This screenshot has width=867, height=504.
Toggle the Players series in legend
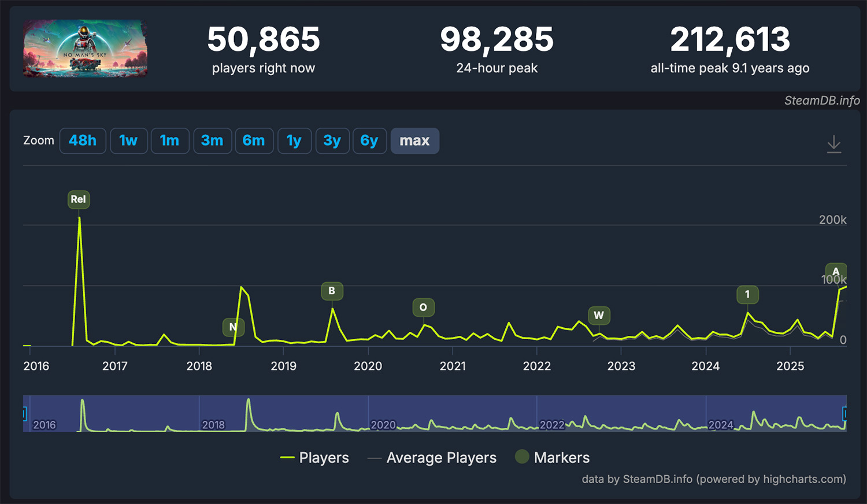point(315,458)
